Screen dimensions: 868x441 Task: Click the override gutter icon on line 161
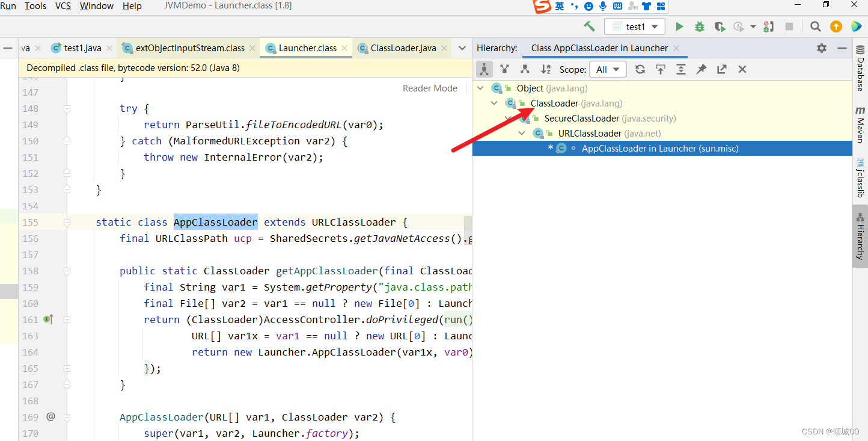point(48,319)
